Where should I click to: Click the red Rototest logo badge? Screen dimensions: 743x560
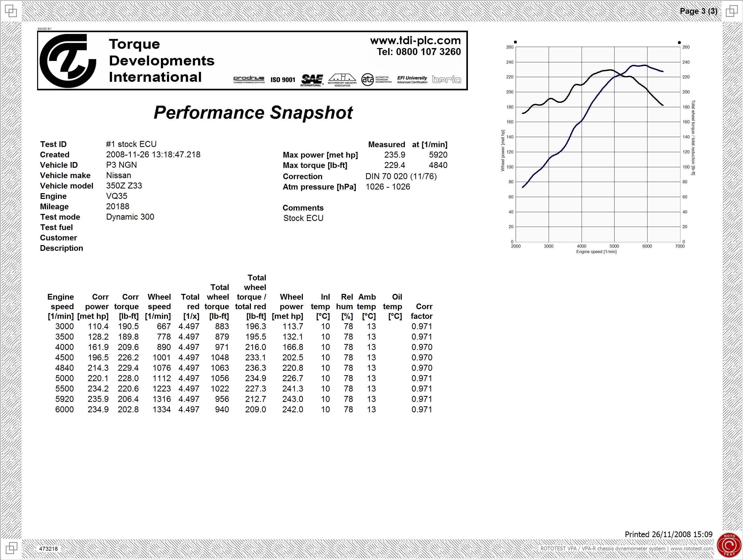point(729,545)
